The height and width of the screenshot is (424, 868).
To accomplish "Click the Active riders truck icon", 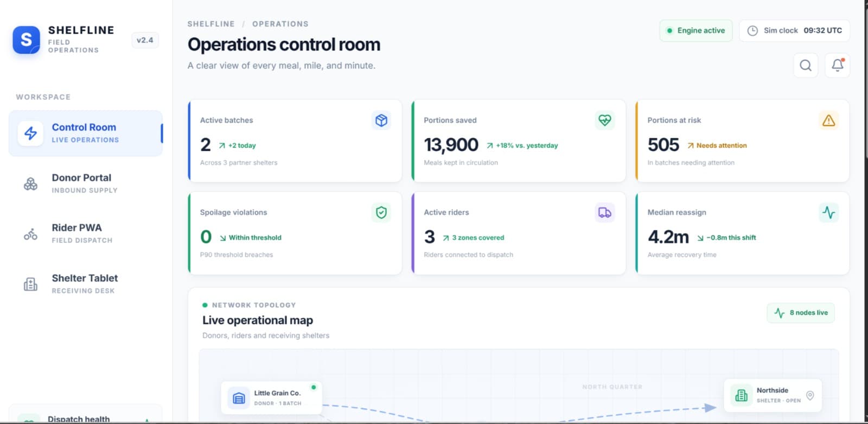I will click(605, 212).
